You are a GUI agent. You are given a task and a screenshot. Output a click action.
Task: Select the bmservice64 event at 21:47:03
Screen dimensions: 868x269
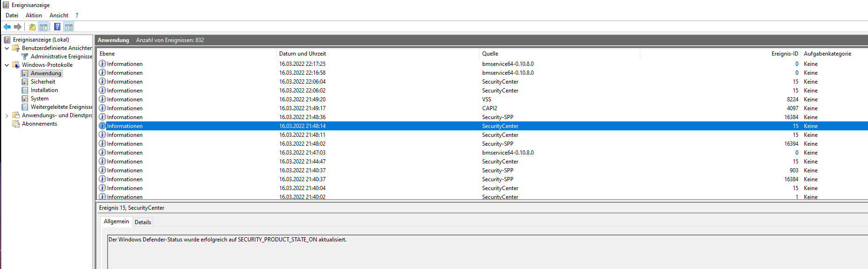pos(482,152)
